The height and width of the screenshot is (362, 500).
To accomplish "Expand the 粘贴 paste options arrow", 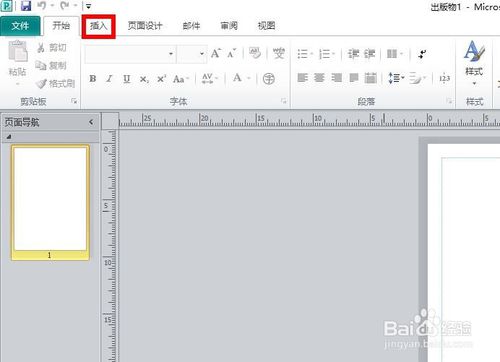I will [17, 83].
